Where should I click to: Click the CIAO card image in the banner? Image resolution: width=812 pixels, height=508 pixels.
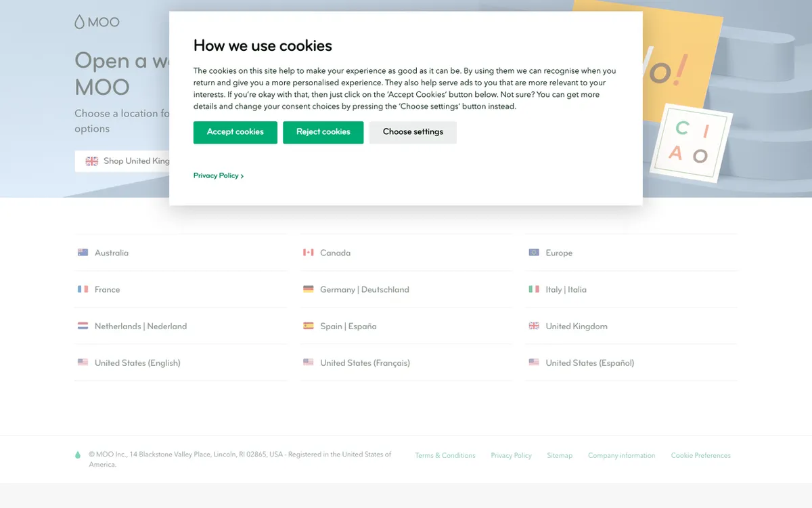[x=690, y=143]
